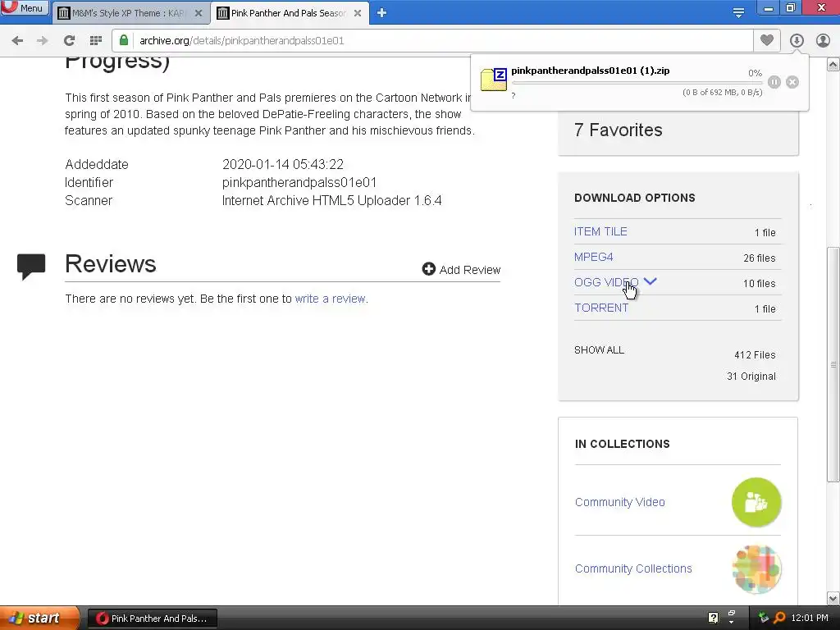Click 412 Files count
840x630 pixels.
point(755,355)
